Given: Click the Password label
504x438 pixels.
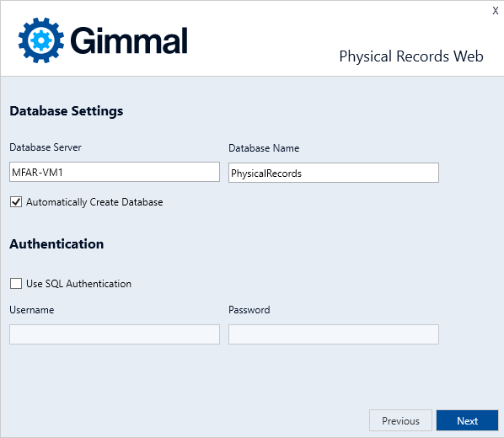Looking at the screenshot, I should point(249,310).
